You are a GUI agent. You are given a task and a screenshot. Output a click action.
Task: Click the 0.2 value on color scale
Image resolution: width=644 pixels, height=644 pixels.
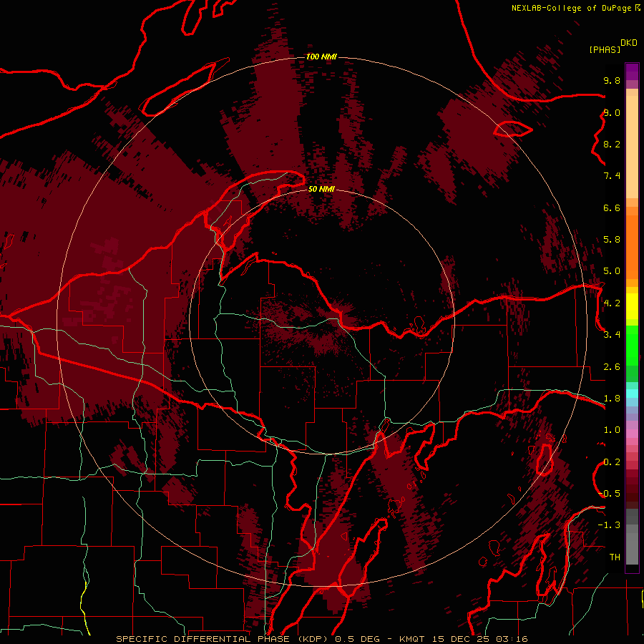[612, 462]
